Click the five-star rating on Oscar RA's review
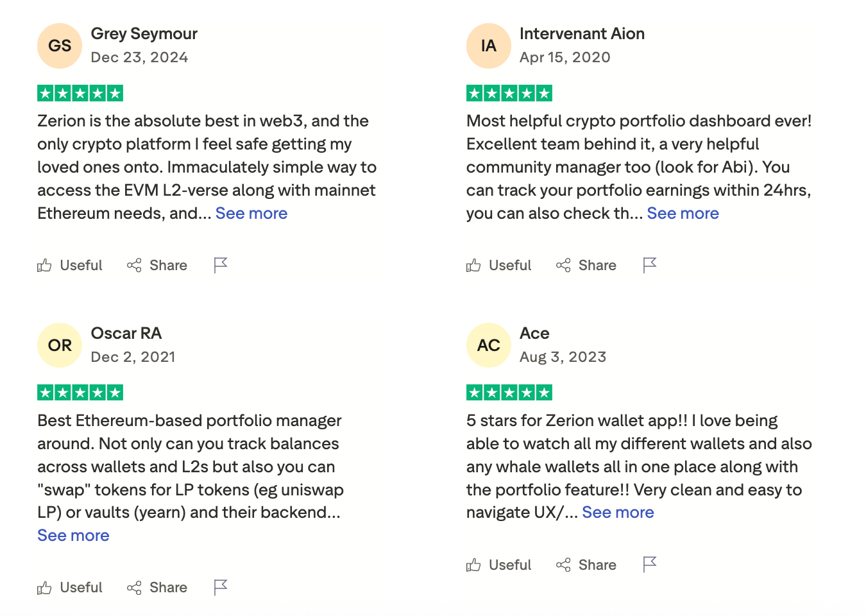 (80, 392)
